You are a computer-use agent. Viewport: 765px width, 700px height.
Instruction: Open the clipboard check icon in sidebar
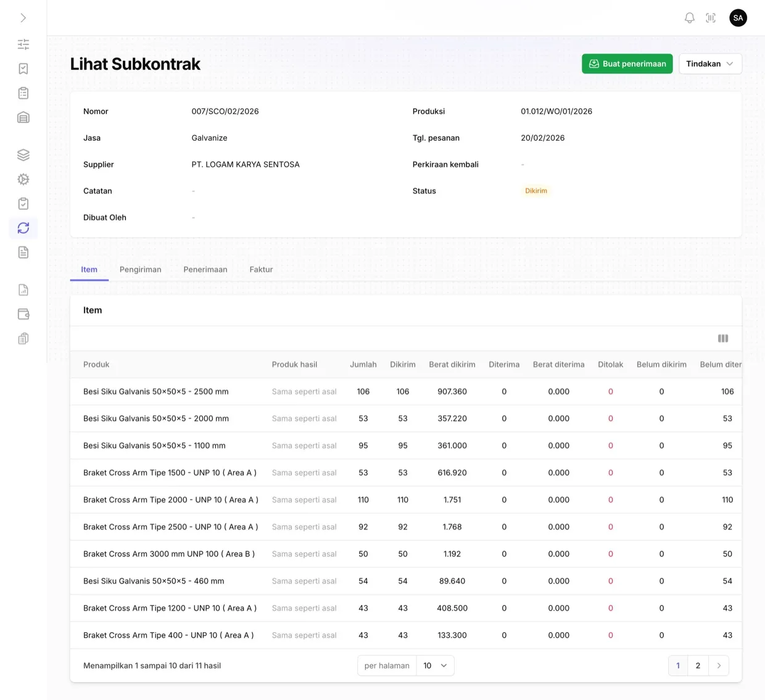(x=23, y=204)
